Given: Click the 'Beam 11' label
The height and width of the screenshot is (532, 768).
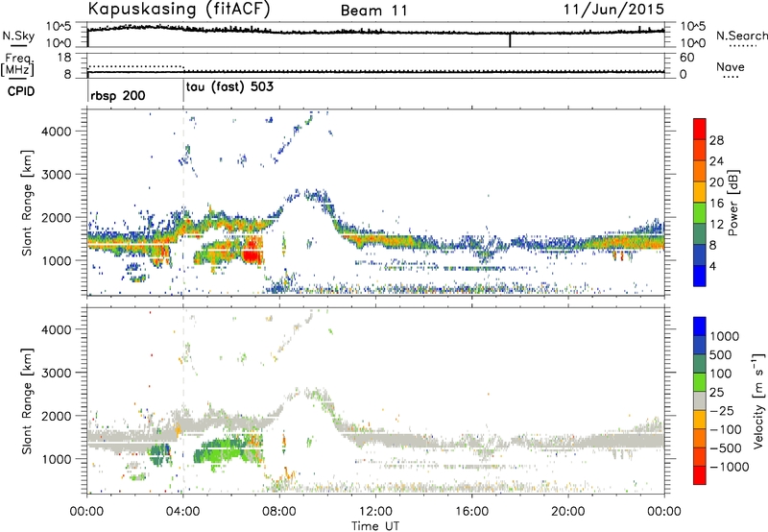Looking at the screenshot, I should 373,11.
